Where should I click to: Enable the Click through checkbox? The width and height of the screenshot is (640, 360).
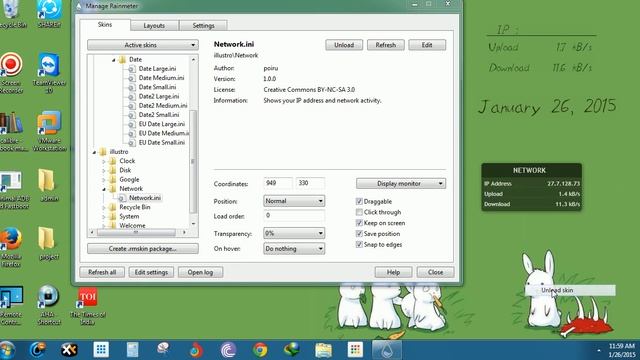point(359,212)
